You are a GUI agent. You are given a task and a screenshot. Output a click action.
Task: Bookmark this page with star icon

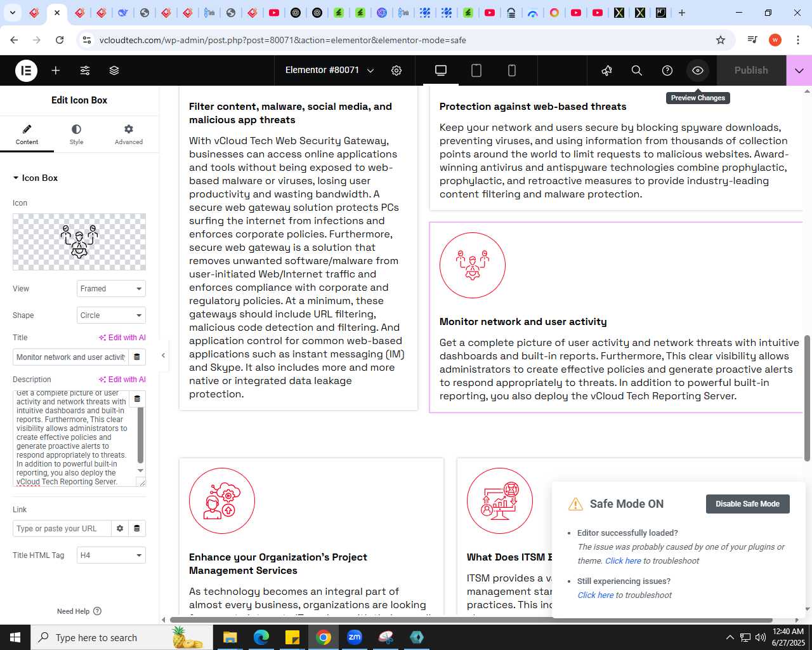(721, 40)
